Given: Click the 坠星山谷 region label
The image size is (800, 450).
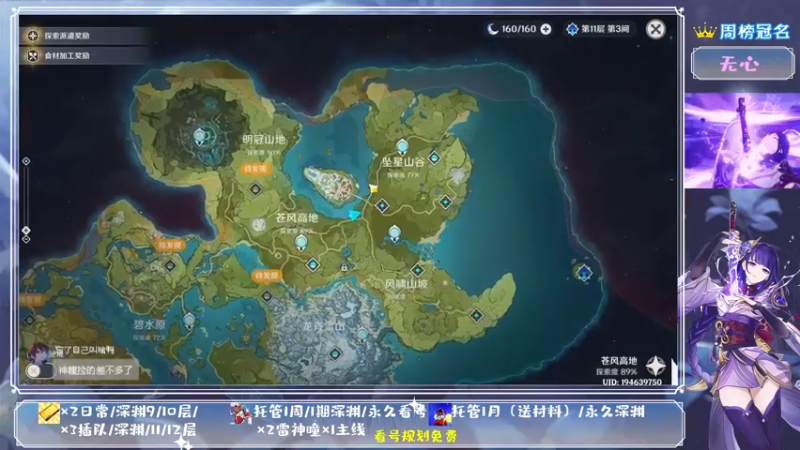Looking at the screenshot, I should click(x=403, y=162).
